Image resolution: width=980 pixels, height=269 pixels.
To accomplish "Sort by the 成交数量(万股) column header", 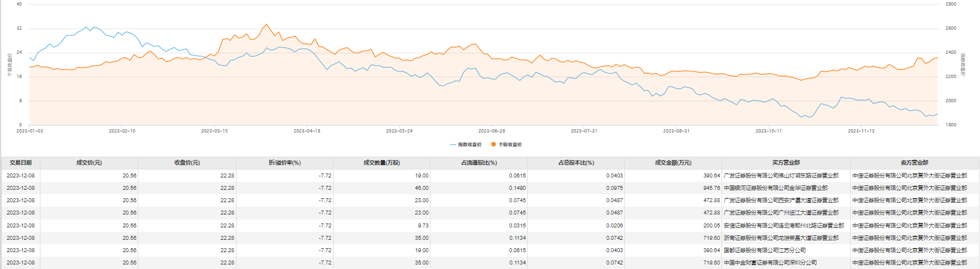I will pos(382,163).
